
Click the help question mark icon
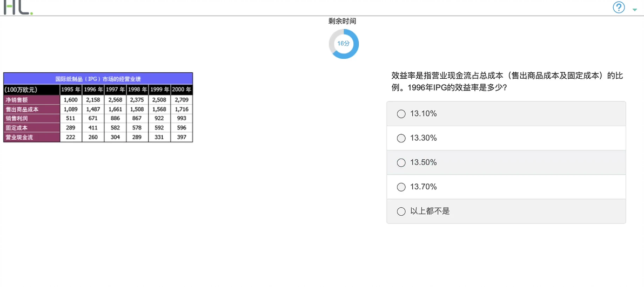tap(619, 8)
